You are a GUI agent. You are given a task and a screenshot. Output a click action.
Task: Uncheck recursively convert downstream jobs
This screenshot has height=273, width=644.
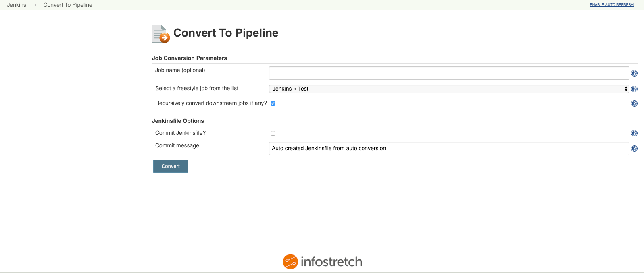[273, 103]
